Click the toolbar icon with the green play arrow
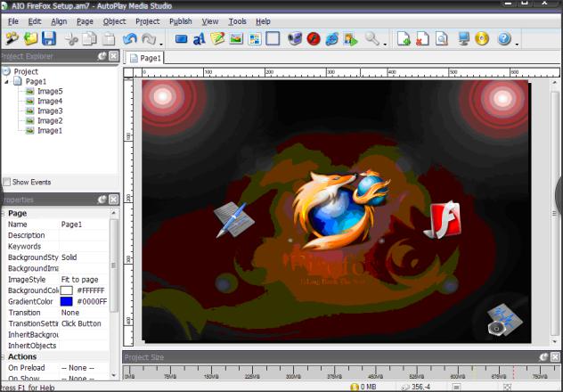Image resolution: width=563 pixels, height=392 pixels. (351, 38)
